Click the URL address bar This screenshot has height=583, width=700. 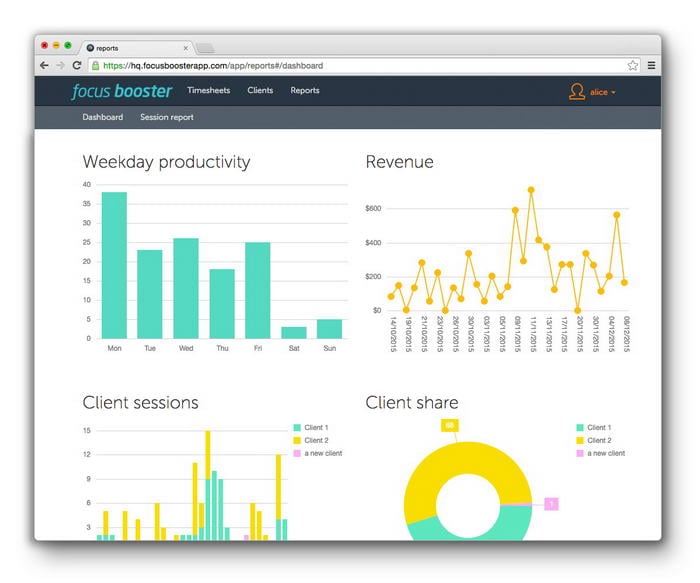pyautogui.click(x=362, y=66)
